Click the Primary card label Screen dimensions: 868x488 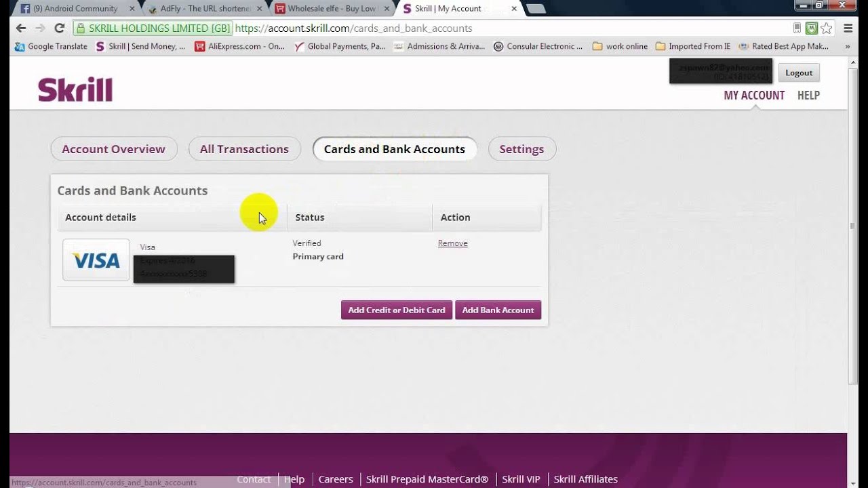click(318, 256)
